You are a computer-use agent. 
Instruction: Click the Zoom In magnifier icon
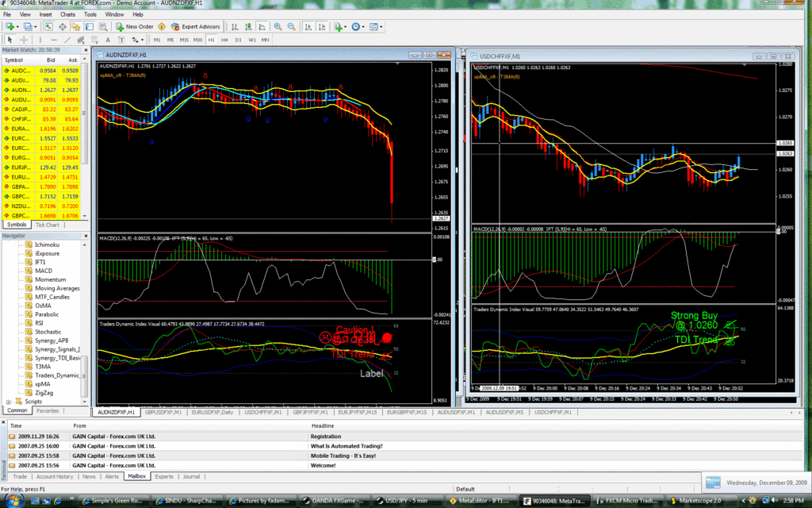point(278,26)
